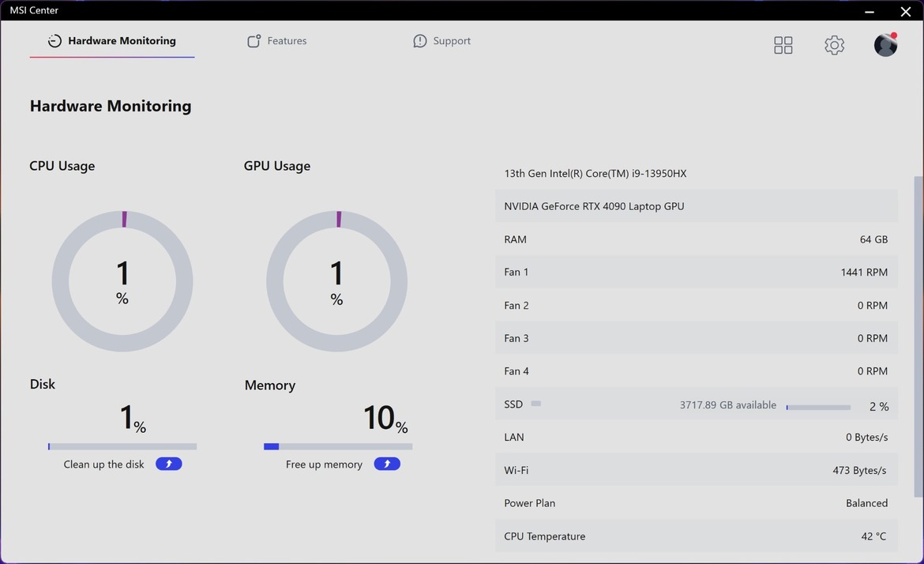Viewport: 924px width, 564px height.
Task: Close the MSI Center window
Action: tap(906, 11)
